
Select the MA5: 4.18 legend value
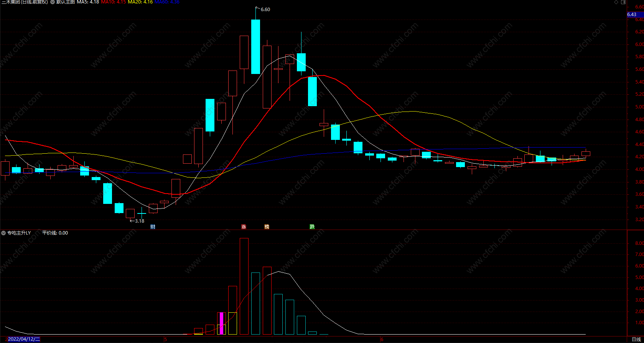click(x=88, y=2)
